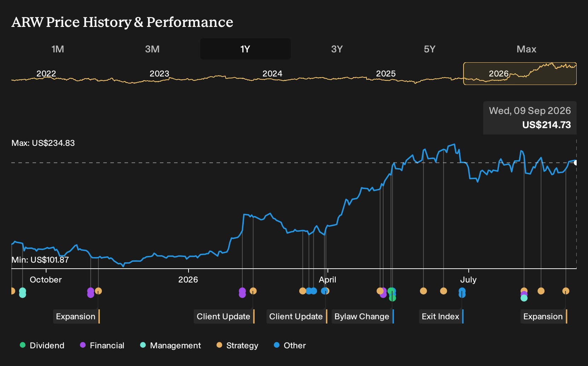
Task: Toggle the Management legend filter
Action: 171,345
